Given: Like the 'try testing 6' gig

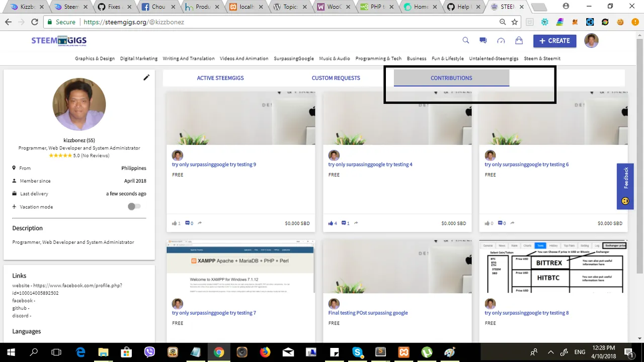Looking at the screenshot, I should 487,223.
